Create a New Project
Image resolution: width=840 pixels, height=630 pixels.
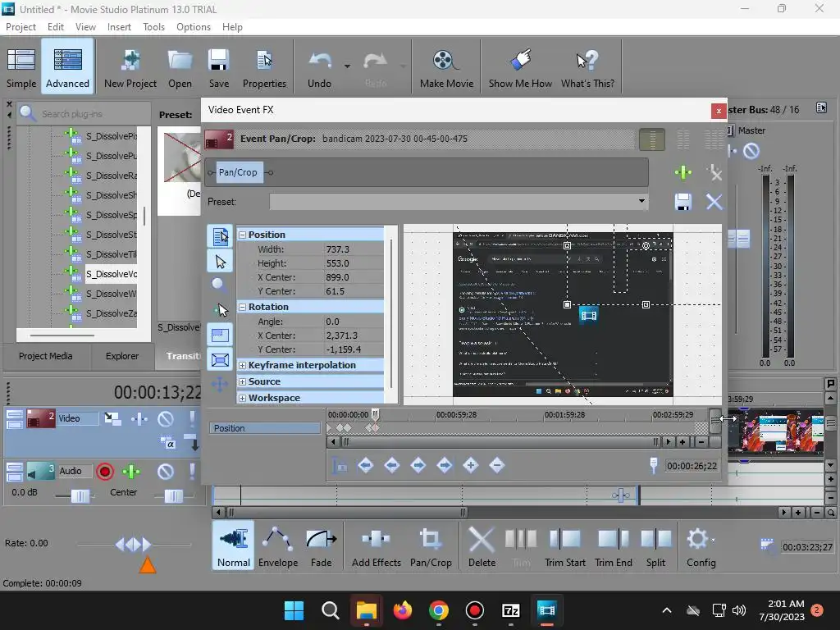130,68
